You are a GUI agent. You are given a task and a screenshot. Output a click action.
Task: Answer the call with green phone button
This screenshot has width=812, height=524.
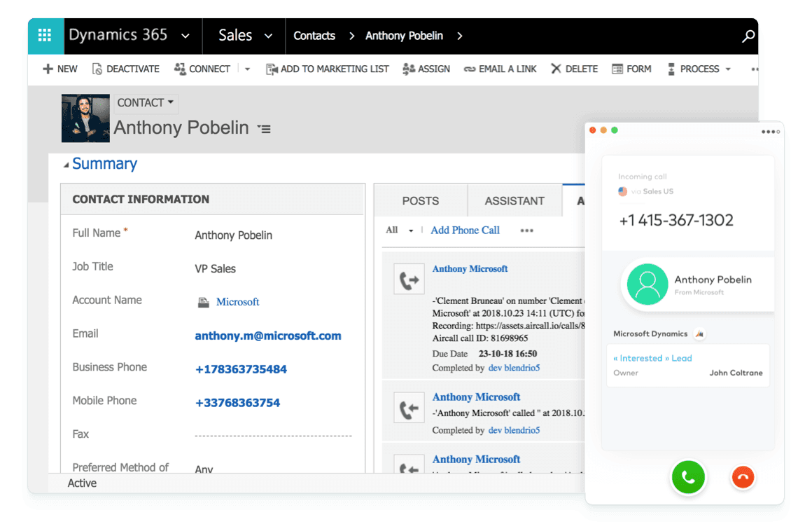pos(688,478)
